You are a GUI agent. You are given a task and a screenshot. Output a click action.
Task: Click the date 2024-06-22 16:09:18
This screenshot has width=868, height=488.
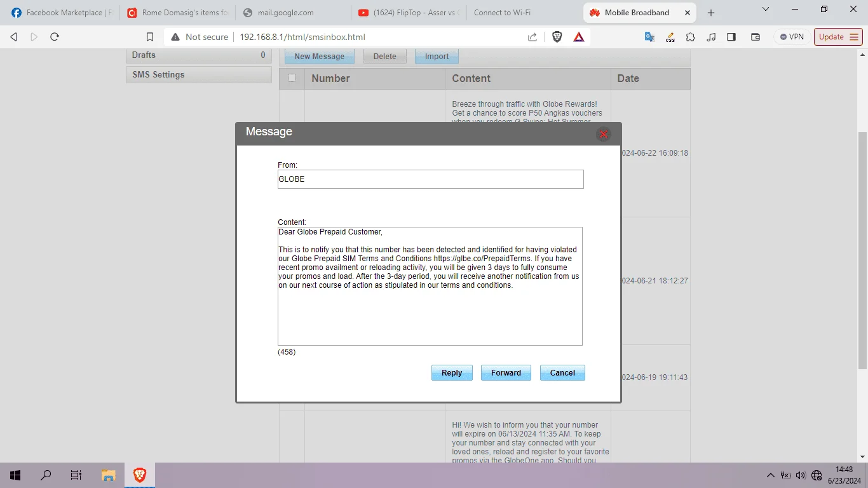654,153
